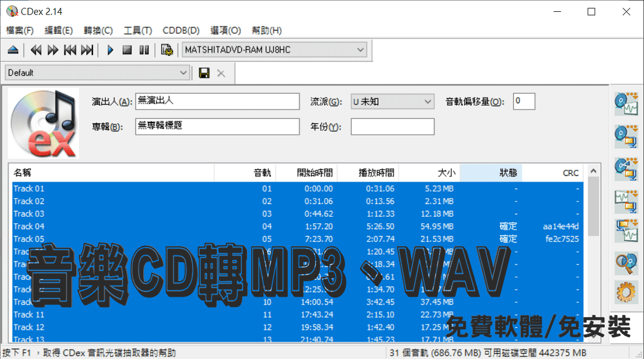Viewport: 644px width, 359px height.
Task: Open the CDDB(D) menu
Action: coord(181,31)
